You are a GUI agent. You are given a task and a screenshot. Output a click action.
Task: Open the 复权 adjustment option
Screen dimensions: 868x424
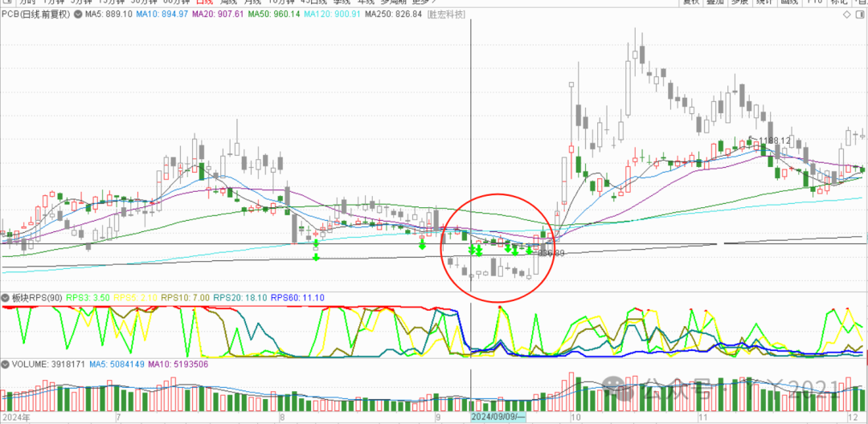691,2
